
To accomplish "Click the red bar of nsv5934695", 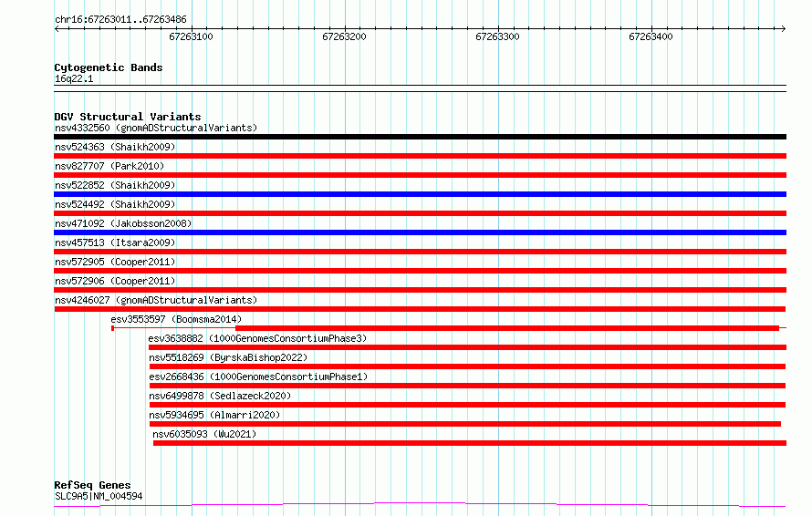I will [465, 424].
